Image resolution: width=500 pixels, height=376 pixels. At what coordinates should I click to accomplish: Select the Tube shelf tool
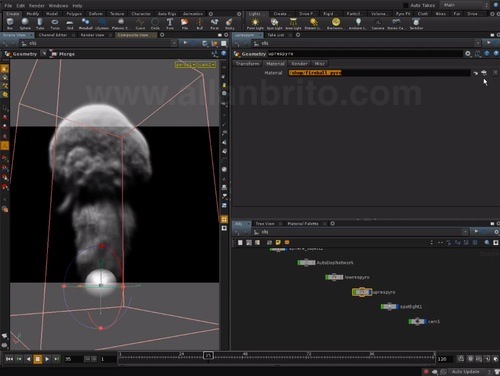(x=40, y=23)
